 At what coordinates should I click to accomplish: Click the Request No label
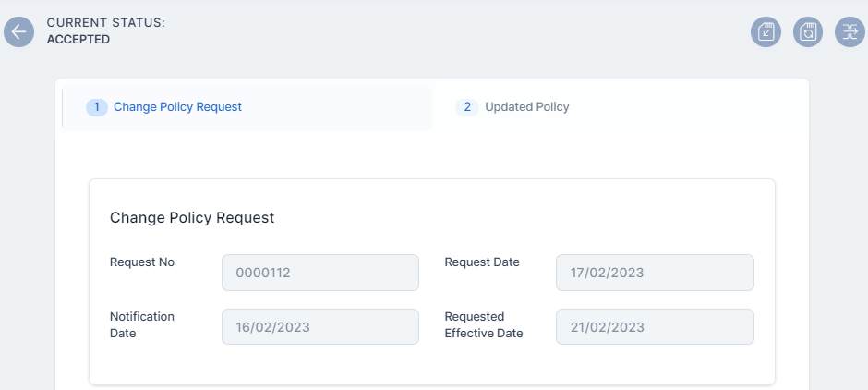pos(142,262)
